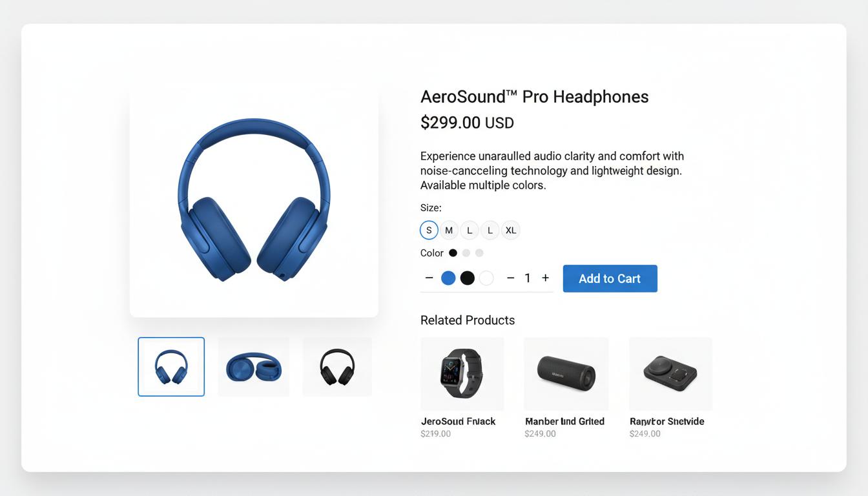Image resolution: width=868 pixels, height=496 pixels.
Task: Show blue headphones front thumbnail
Action: (x=171, y=367)
